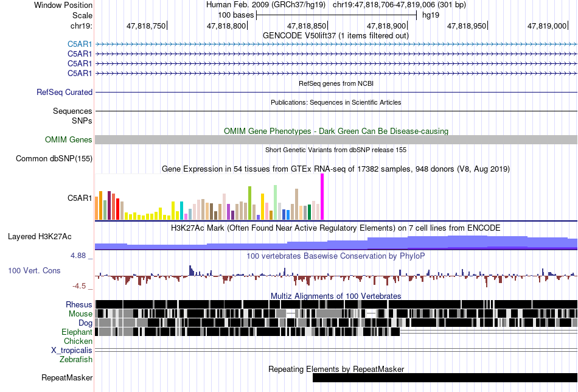Click the OMIM Genes track label
578x392 pixels.
(69, 140)
